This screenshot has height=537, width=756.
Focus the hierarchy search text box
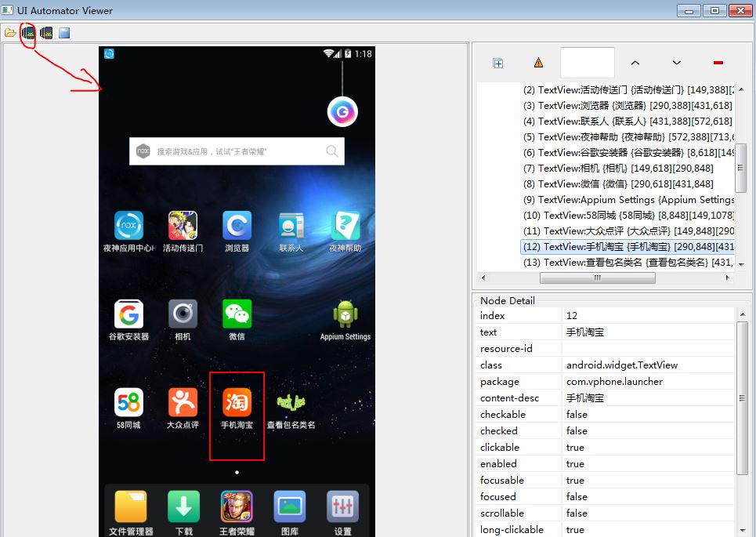coord(588,63)
